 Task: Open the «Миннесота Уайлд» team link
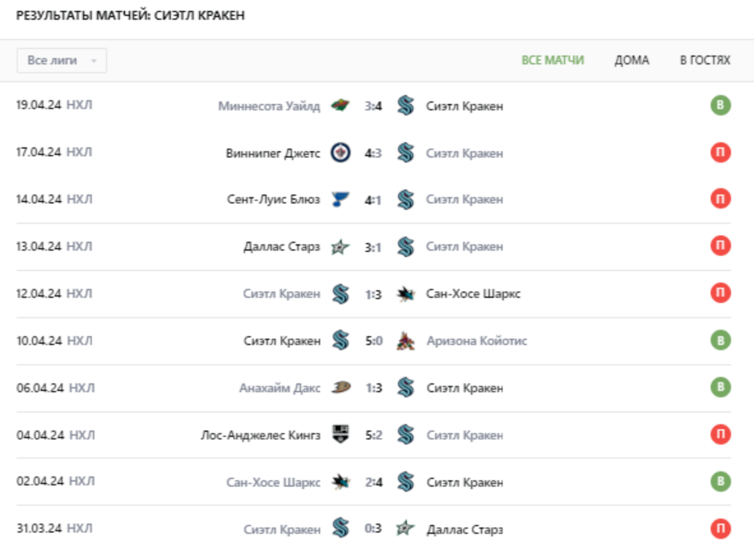269,107
